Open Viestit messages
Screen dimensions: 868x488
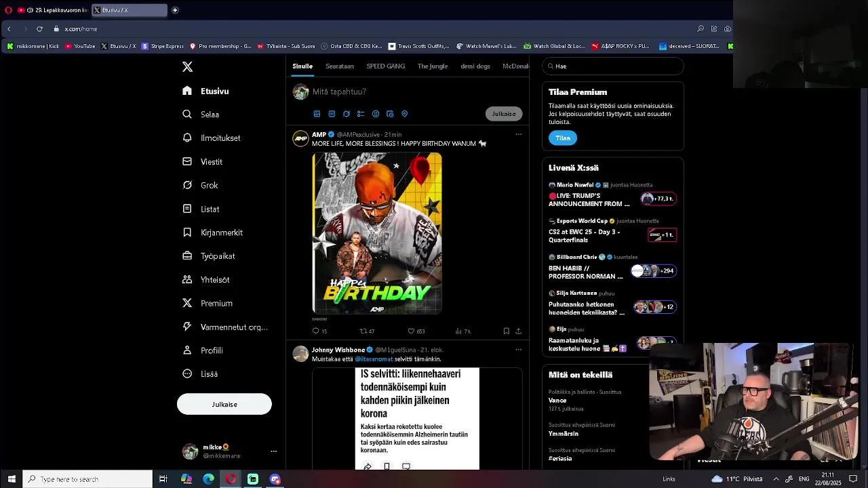(203, 161)
